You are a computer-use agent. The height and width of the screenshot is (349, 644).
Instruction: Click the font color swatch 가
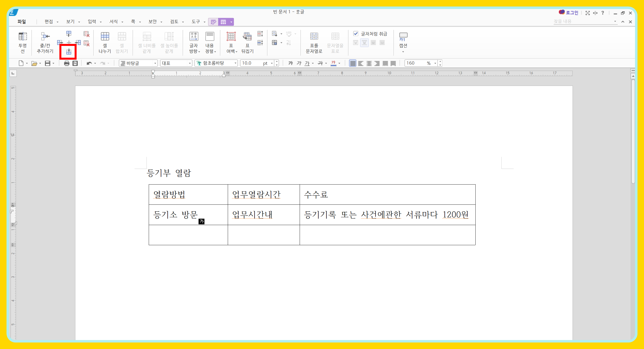point(333,63)
